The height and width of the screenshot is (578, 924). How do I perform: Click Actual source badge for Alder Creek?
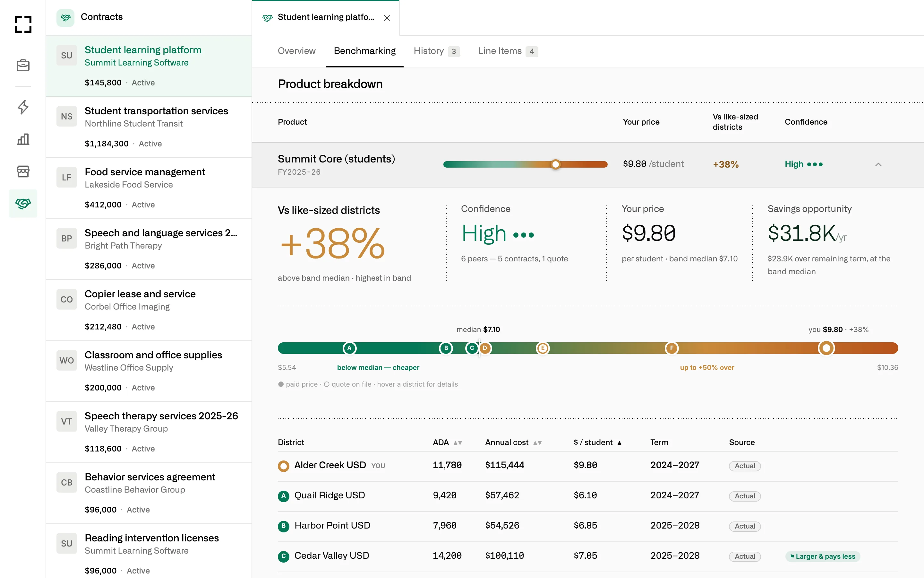[x=745, y=466]
